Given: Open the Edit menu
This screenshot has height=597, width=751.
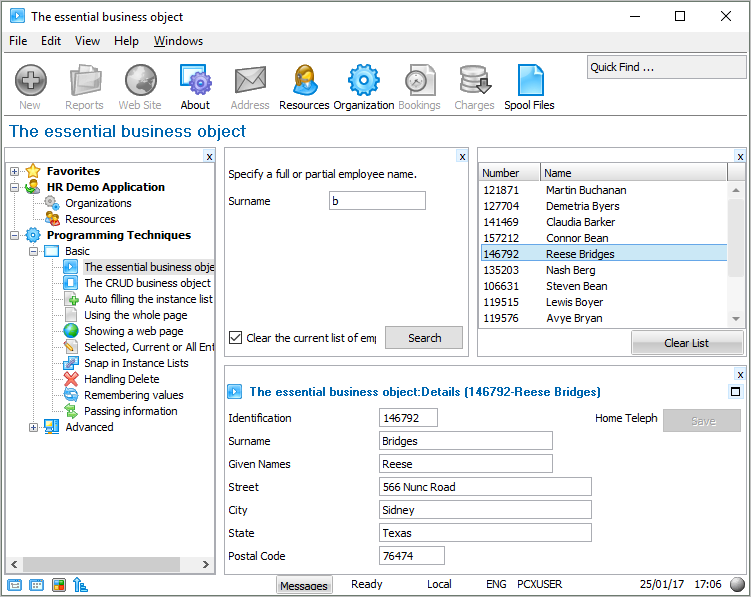Looking at the screenshot, I should [51, 41].
